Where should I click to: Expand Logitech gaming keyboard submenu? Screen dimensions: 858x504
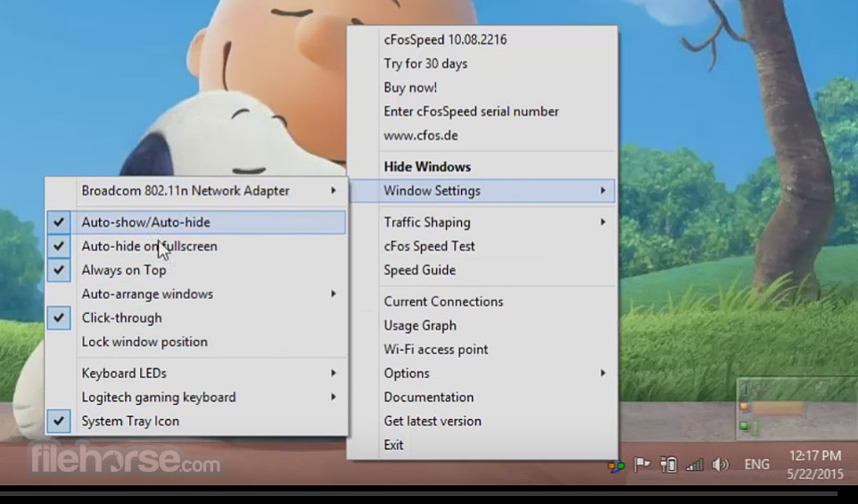[196, 397]
